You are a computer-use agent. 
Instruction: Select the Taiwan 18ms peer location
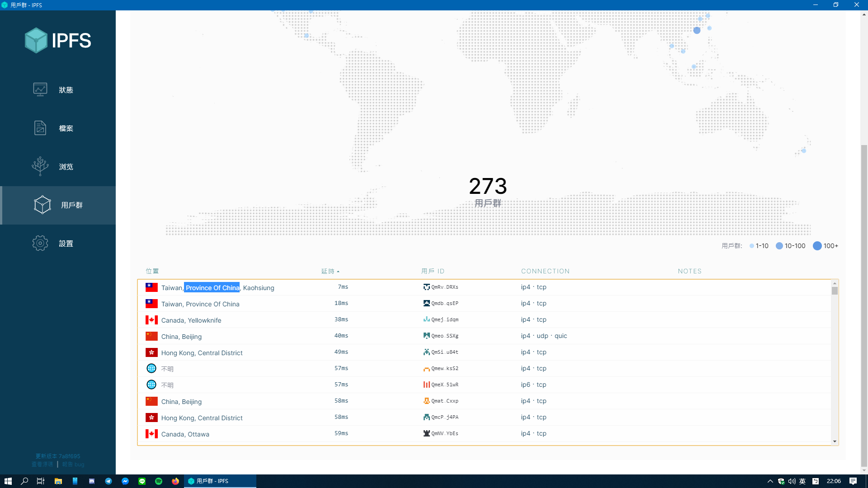pyautogui.click(x=200, y=304)
